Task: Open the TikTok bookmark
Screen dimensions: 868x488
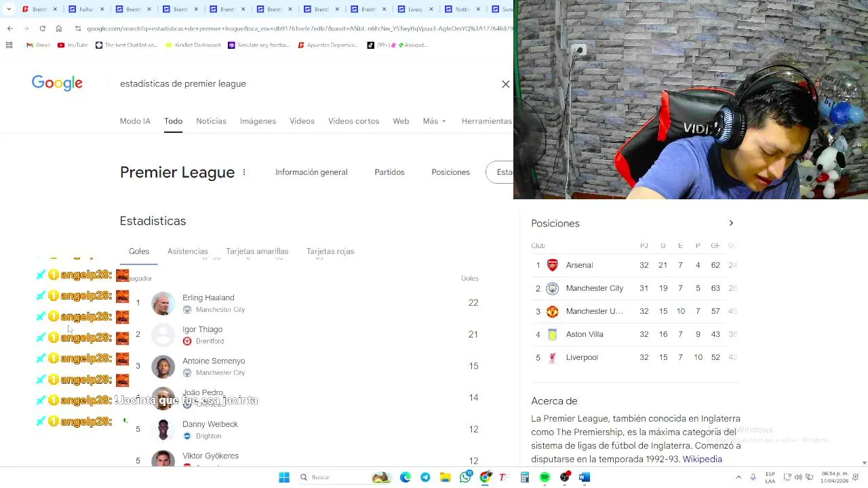Action: pyautogui.click(x=397, y=45)
